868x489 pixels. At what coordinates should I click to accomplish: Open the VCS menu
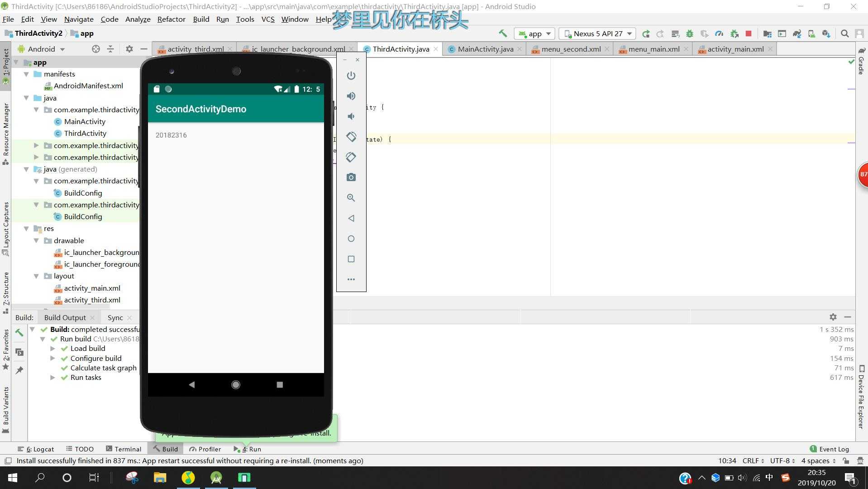pos(268,19)
